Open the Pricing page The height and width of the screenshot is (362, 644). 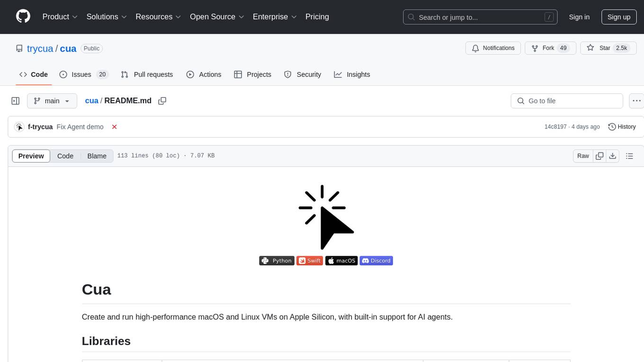point(317,17)
